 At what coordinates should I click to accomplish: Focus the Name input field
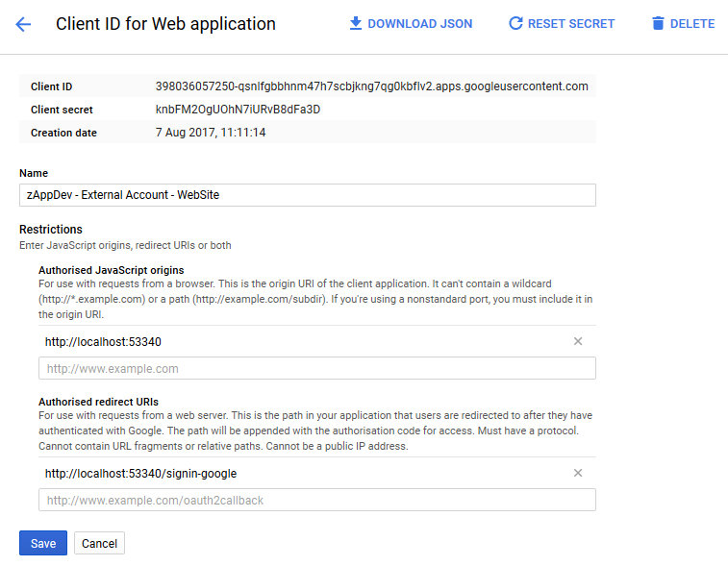coord(308,195)
